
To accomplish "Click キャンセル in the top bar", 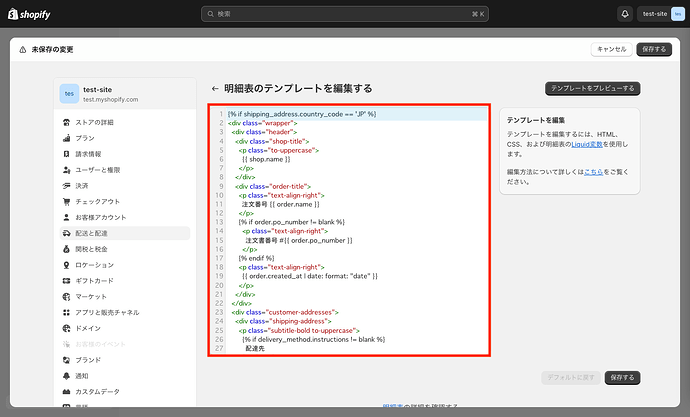I will coord(612,49).
